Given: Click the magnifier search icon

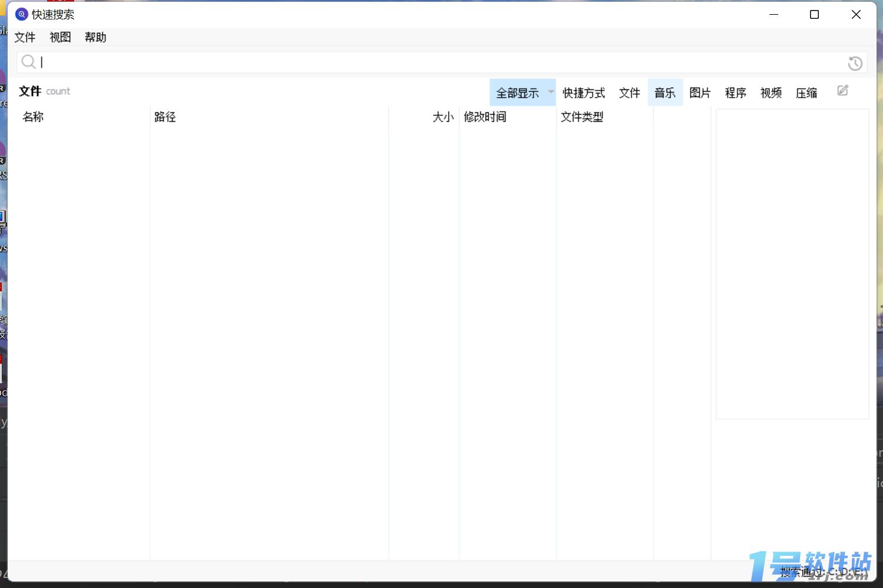Looking at the screenshot, I should click(x=28, y=61).
